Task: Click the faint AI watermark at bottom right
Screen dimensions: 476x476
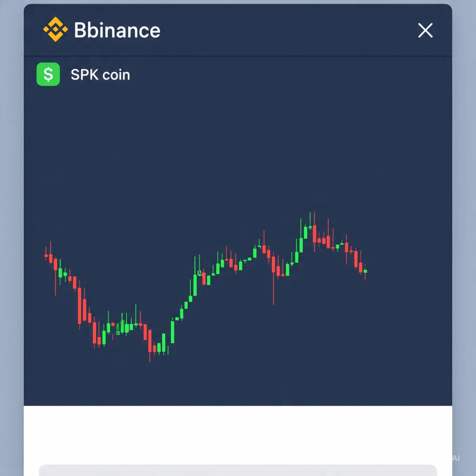Action: (x=456, y=458)
